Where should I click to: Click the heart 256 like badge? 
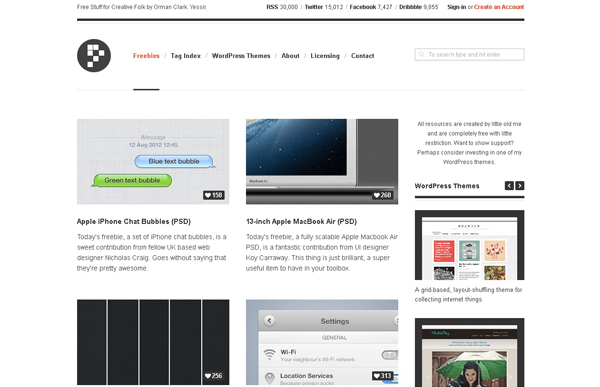point(214,376)
